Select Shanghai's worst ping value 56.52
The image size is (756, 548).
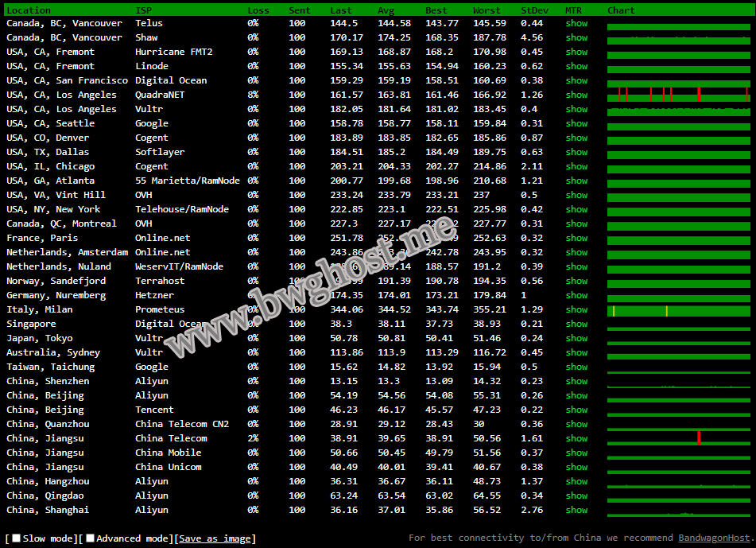click(x=487, y=510)
